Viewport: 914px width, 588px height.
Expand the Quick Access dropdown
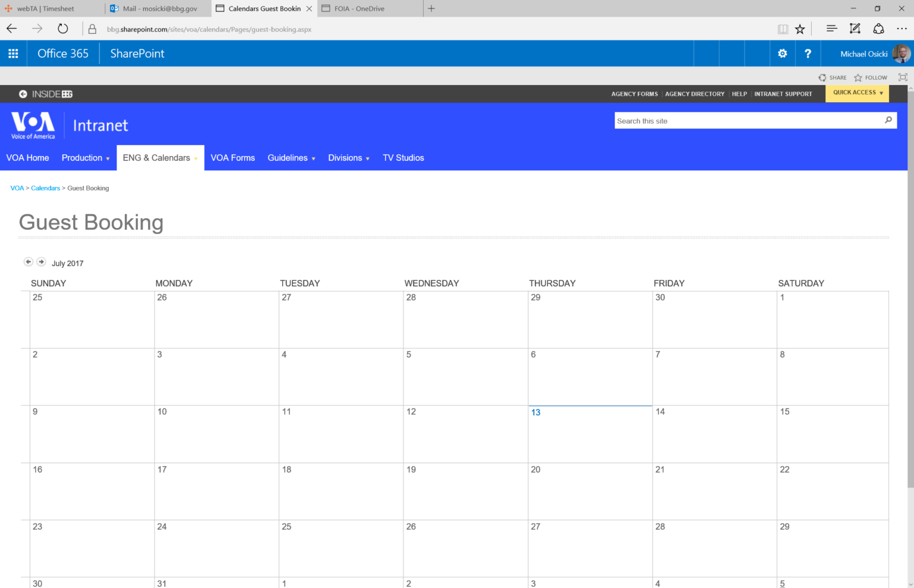[x=857, y=93]
